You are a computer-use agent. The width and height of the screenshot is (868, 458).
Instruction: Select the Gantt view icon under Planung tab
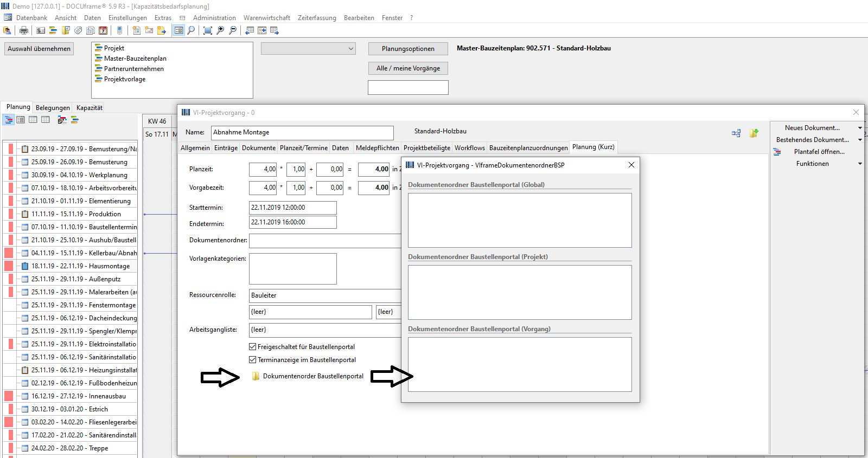[9, 120]
